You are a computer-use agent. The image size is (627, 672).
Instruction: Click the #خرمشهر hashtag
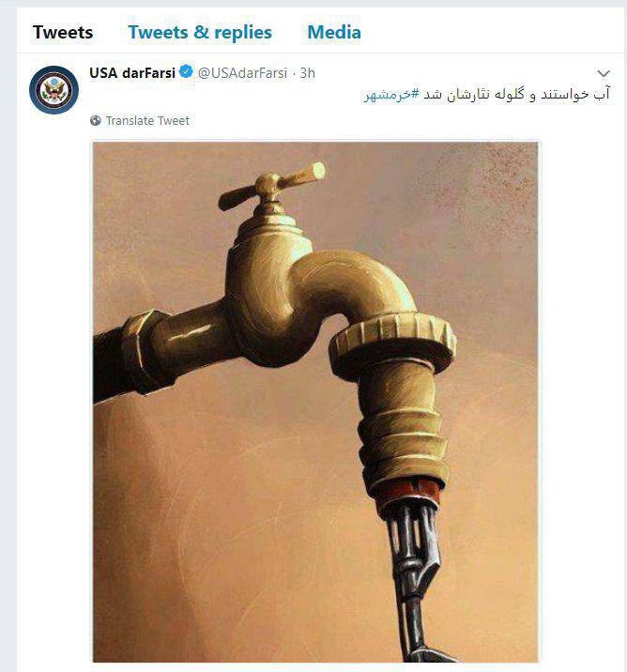tap(391, 95)
